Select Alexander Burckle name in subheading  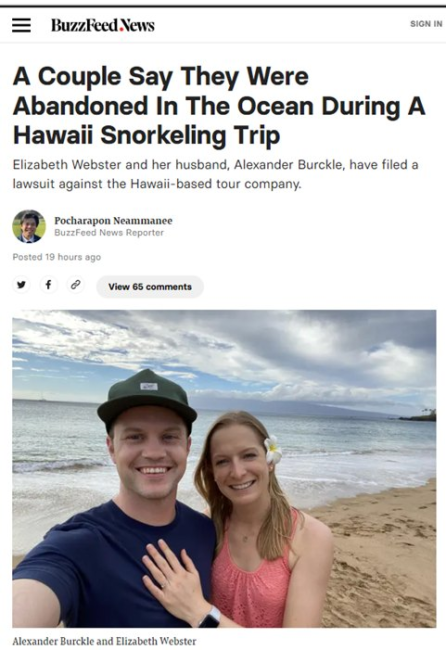[289, 165]
